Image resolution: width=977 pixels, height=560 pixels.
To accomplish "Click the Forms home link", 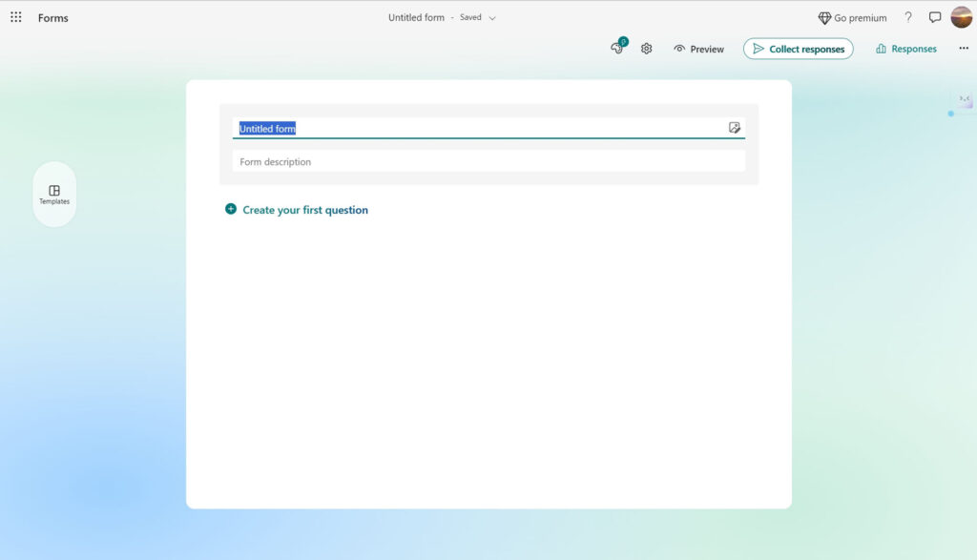I will coord(53,18).
